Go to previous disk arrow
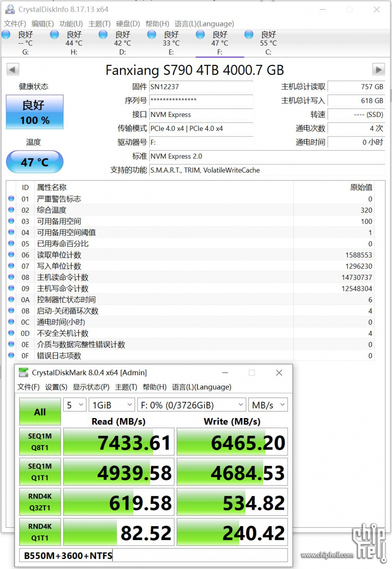The image size is (392, 569). click(x=12, y=70)
